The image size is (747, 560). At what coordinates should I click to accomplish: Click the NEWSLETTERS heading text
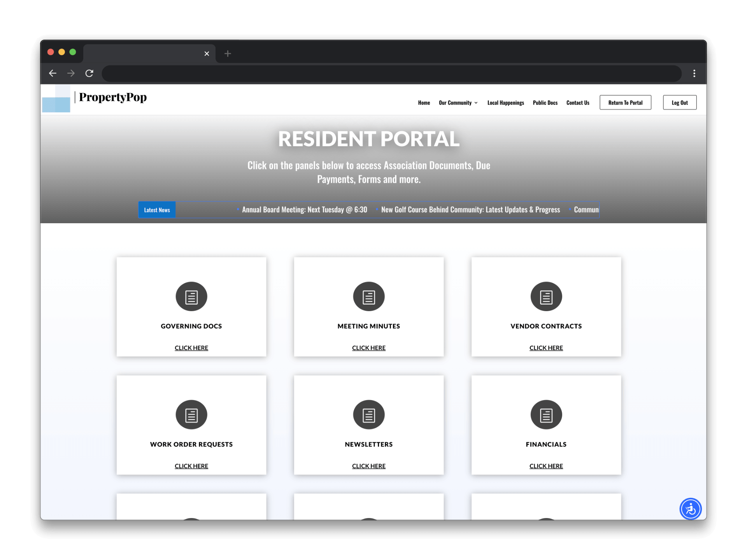(369, 444)
